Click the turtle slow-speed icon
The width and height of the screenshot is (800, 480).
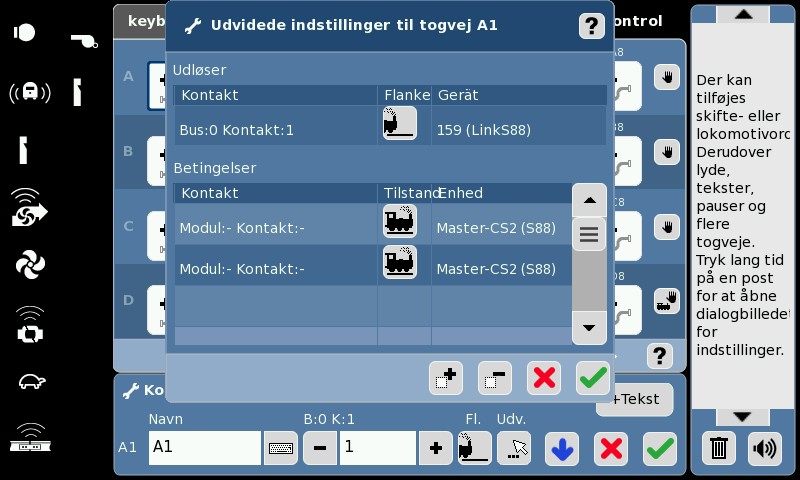click(32, 381)
